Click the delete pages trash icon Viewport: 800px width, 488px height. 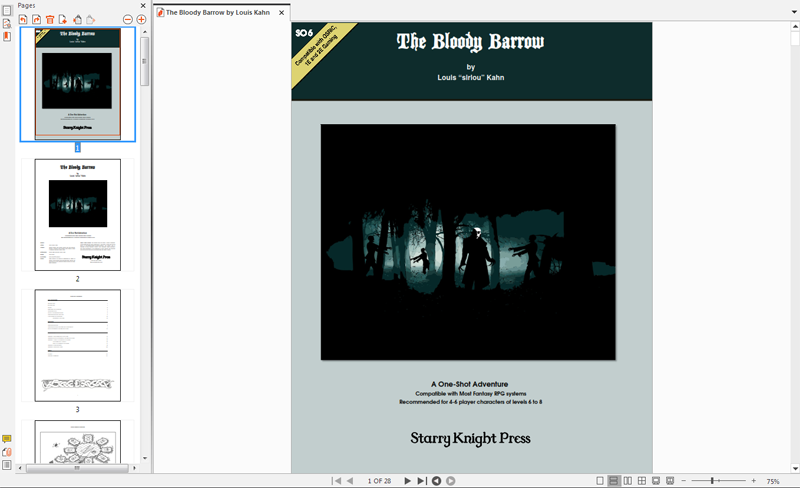[50, 19]
